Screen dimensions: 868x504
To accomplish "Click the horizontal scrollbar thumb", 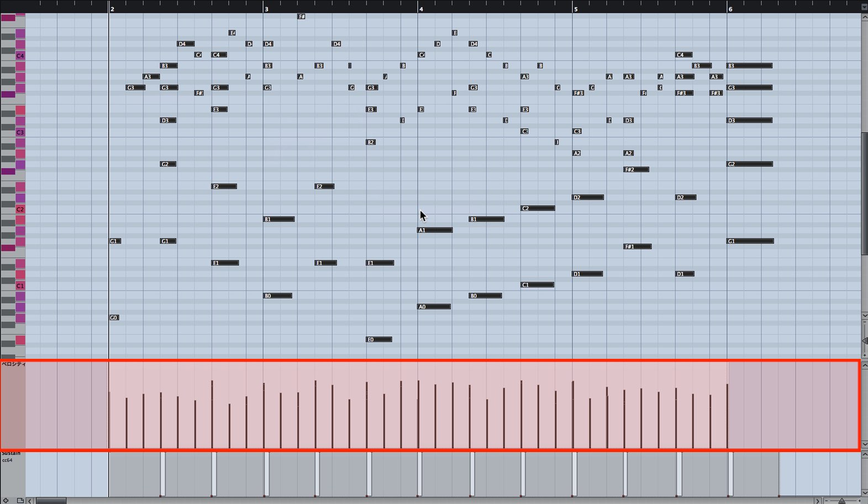I will [51, 501].
